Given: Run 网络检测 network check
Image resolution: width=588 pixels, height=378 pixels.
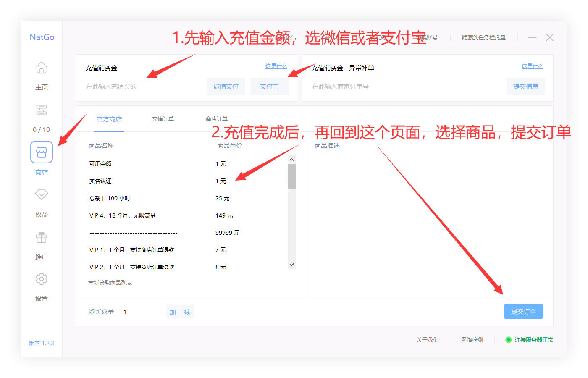Looking at the screenshot, I should click(472, 340).
